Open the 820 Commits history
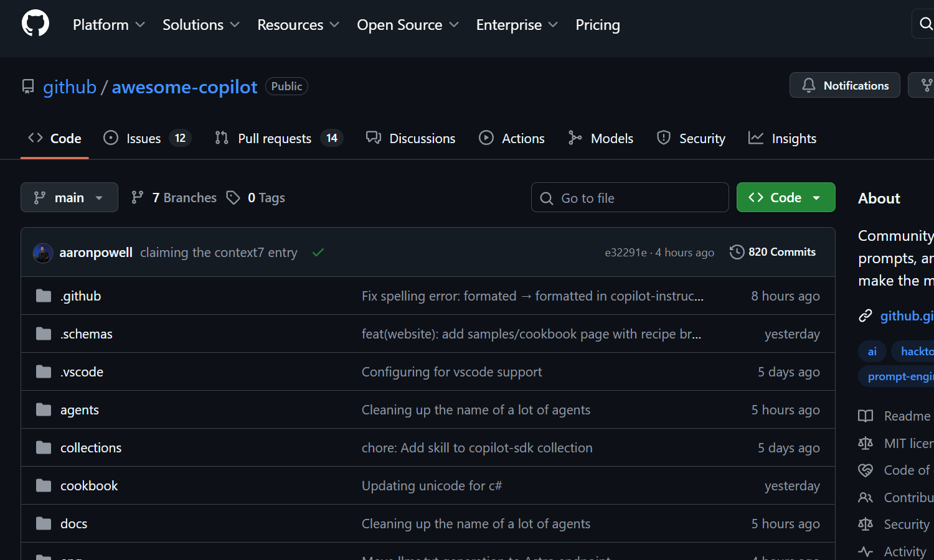 tap(773, 252)
